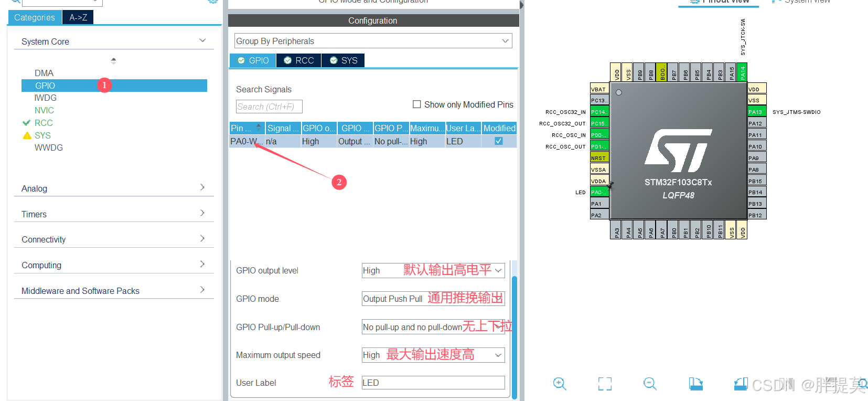
Task: Switch to the Categories tab
Action: tap(35, 17)
